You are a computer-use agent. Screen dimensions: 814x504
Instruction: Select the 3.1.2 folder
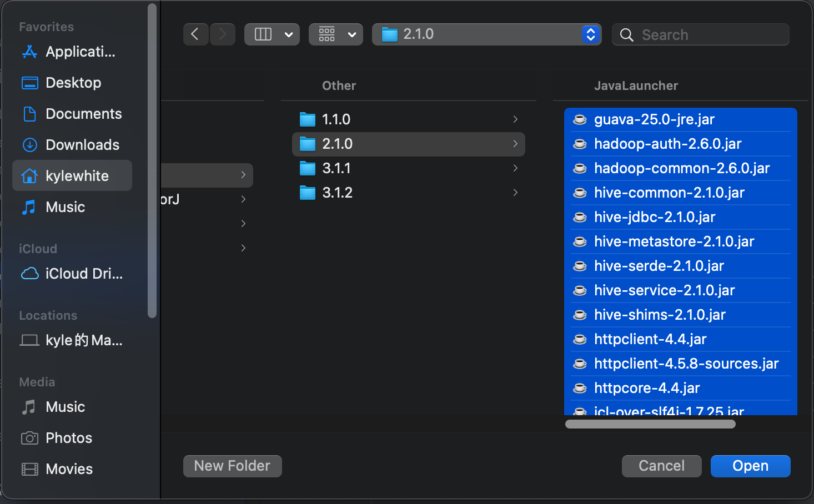pyautogui.click(x=409, y=193)
